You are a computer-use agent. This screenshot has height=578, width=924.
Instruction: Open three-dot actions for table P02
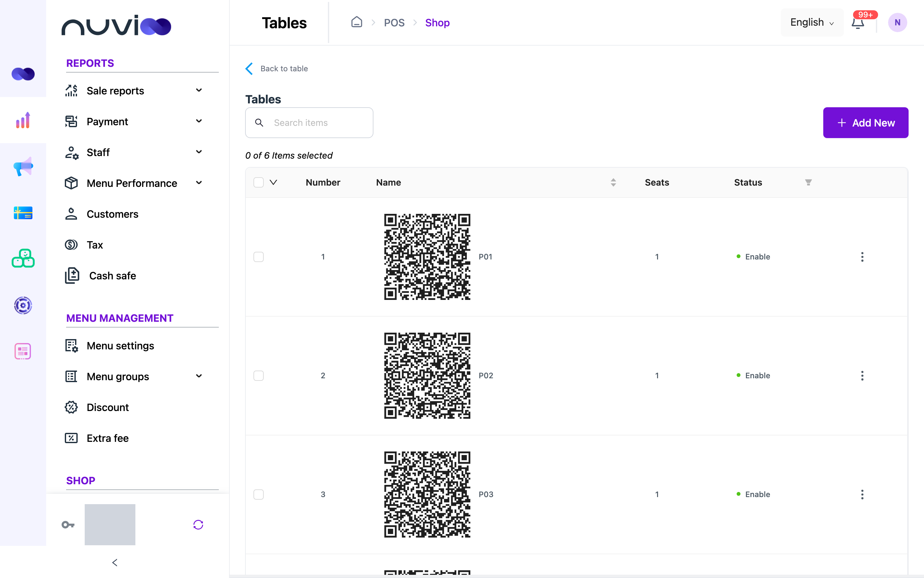(862, 376)
